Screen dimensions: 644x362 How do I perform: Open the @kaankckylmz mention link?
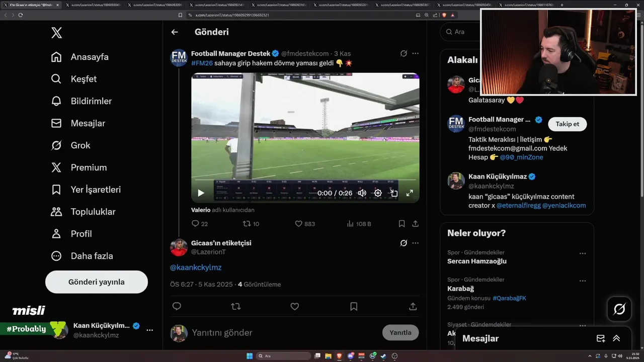click(196, 267)
